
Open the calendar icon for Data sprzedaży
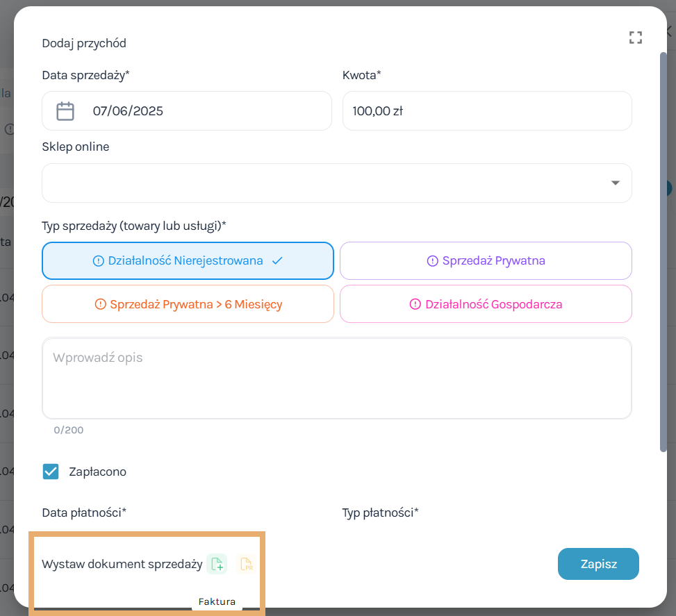point(65,111)
